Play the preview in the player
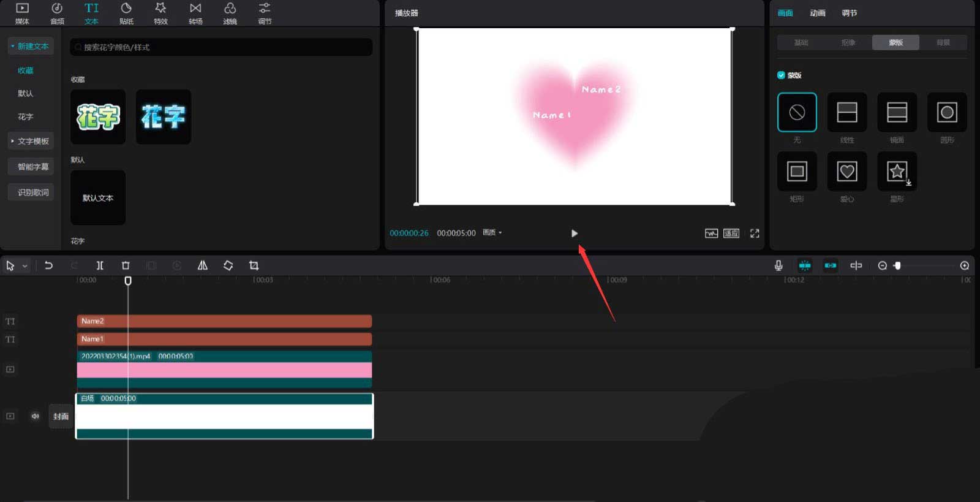This screenshot has height=502, width=980. [x=574, y=233]
